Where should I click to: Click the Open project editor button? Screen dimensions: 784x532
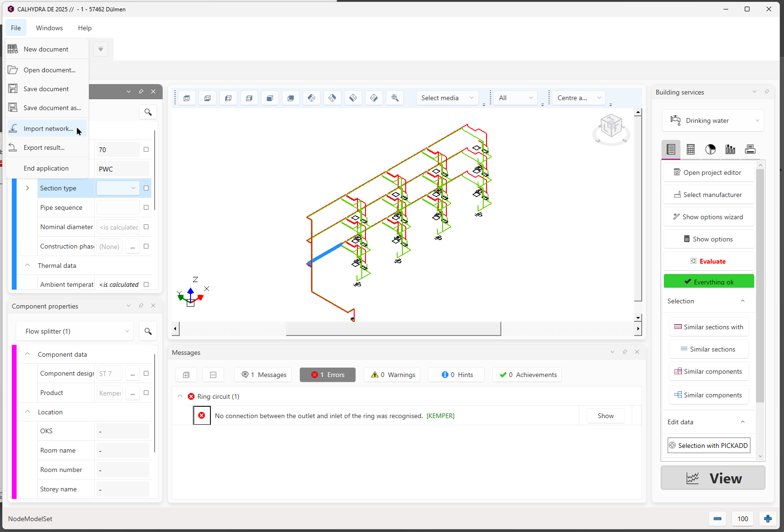click(x=709, y=172)
